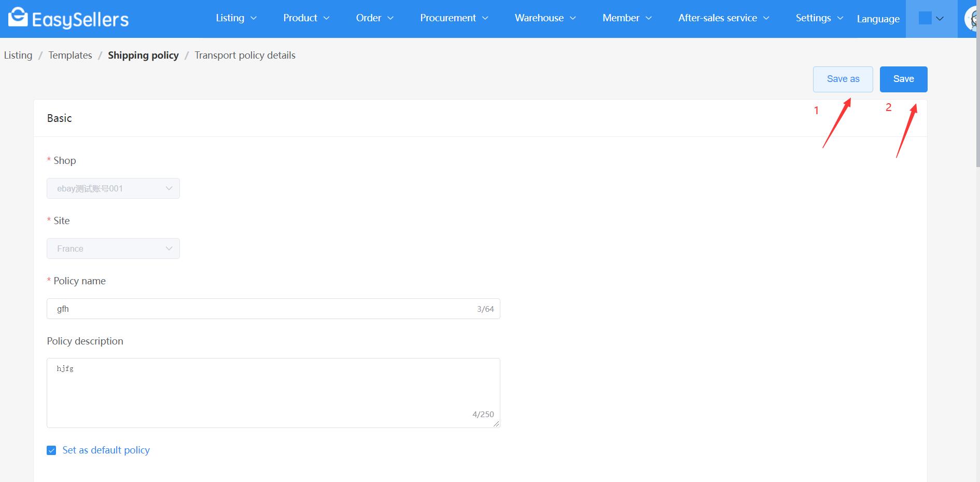Go to Templates in the breadcrumb

coord(70,55)
